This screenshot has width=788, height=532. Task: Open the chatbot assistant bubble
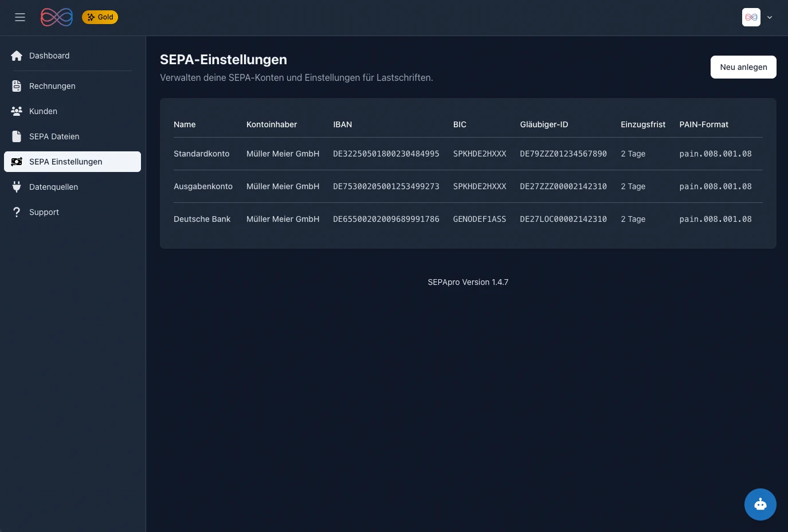click(760, 504)
